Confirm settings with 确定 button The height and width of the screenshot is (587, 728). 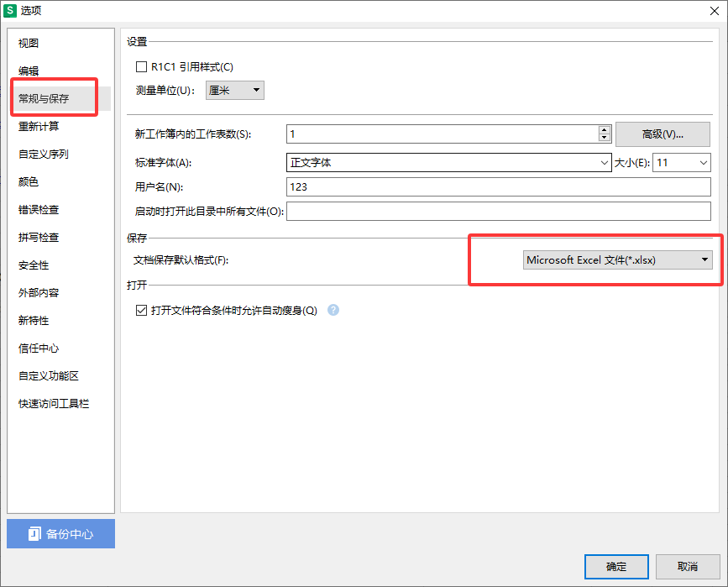coord(615,567)
